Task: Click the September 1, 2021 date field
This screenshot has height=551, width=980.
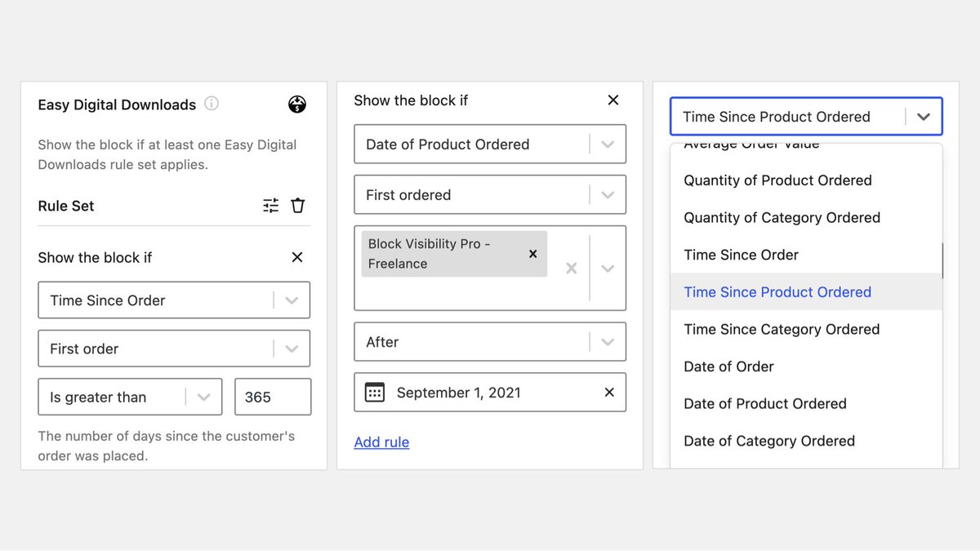Action: coord(490,393)
